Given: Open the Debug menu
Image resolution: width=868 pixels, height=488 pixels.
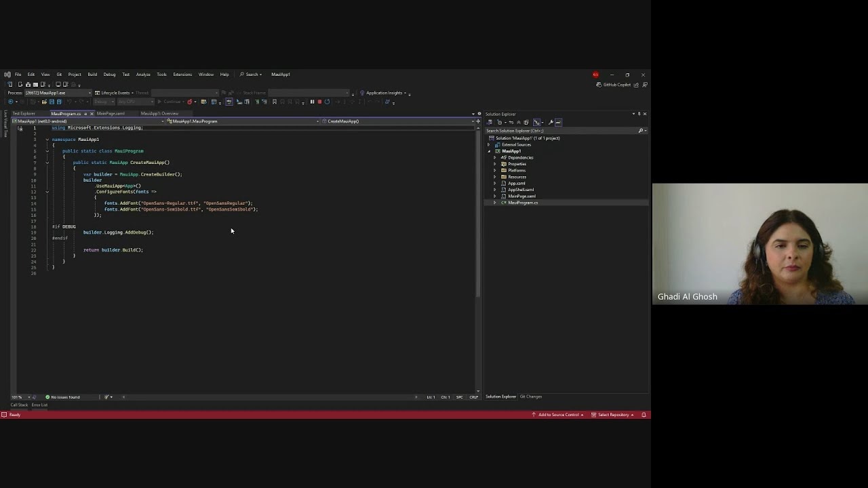Looking at the screenshot, I should [x=108, y=75].
